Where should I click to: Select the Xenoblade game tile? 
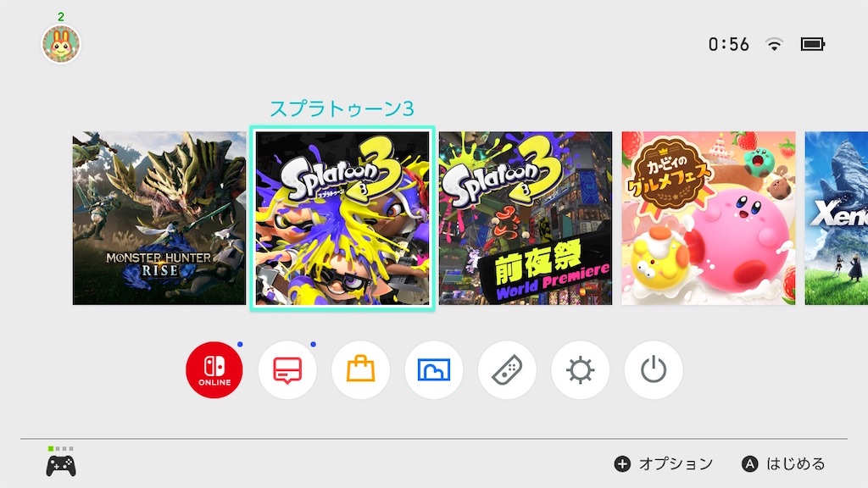point(837,218)
